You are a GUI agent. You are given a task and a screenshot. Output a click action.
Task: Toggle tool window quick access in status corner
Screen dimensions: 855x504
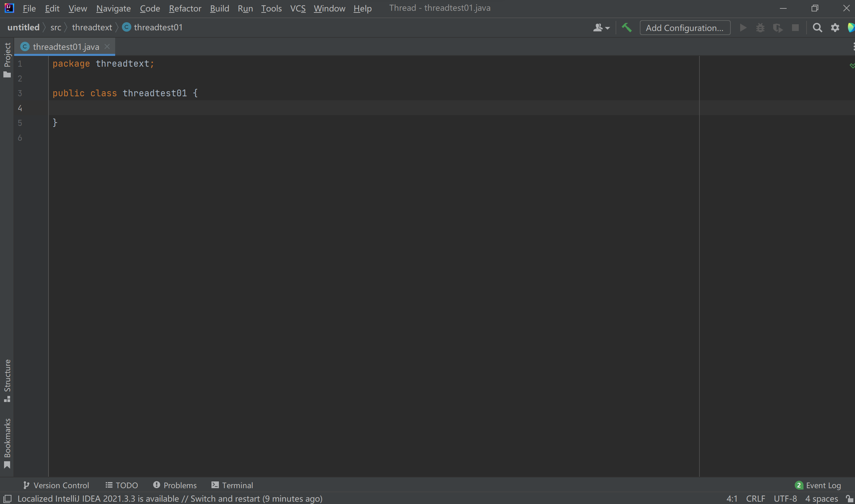[7, 498]
